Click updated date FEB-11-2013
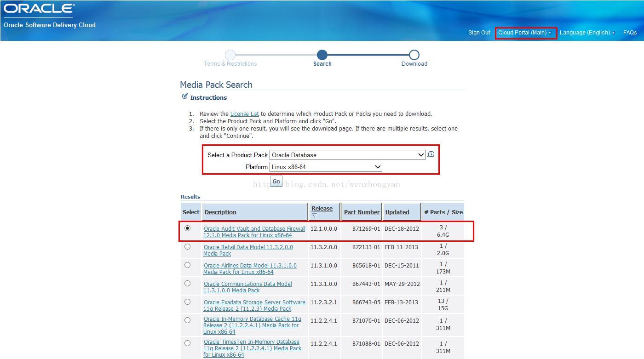 click(x=401, y=247)
